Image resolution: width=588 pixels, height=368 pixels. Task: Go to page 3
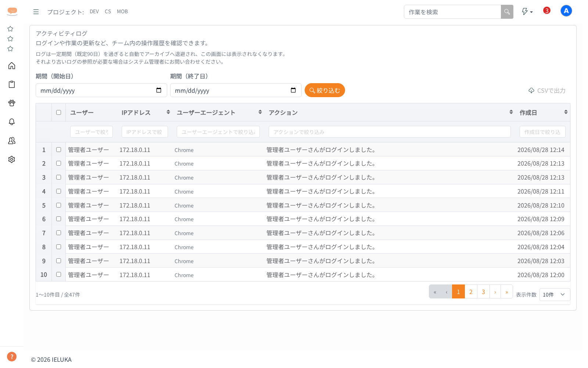[483, 292]
